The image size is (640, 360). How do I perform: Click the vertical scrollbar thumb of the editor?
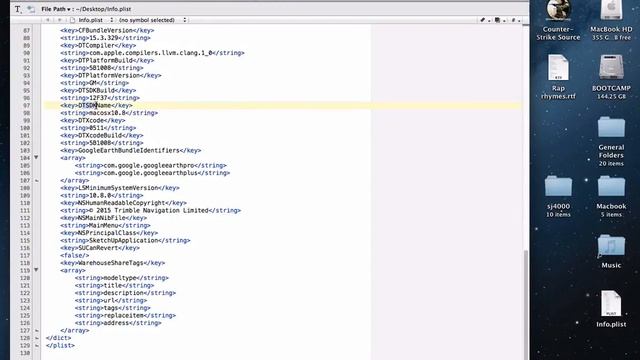526,304
